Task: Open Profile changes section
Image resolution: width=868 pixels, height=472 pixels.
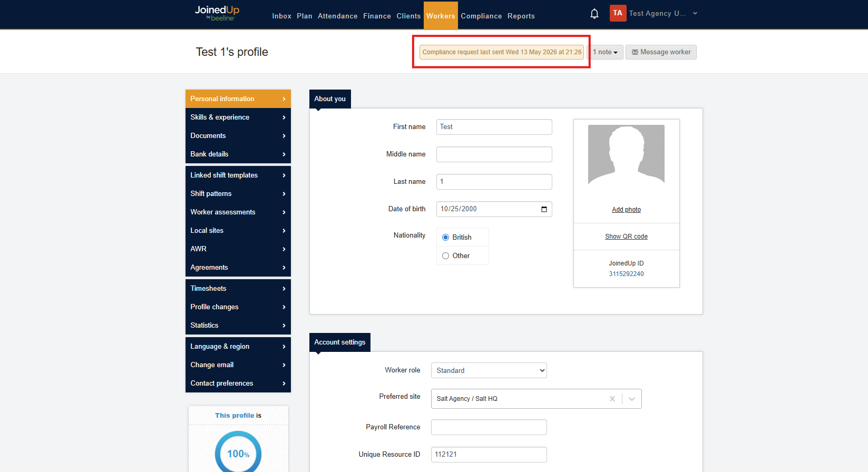Action: [x=238, y=307]
